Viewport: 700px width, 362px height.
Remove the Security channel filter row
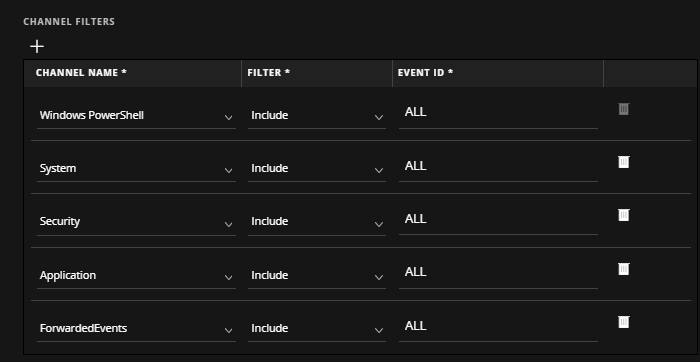point(624,215)
